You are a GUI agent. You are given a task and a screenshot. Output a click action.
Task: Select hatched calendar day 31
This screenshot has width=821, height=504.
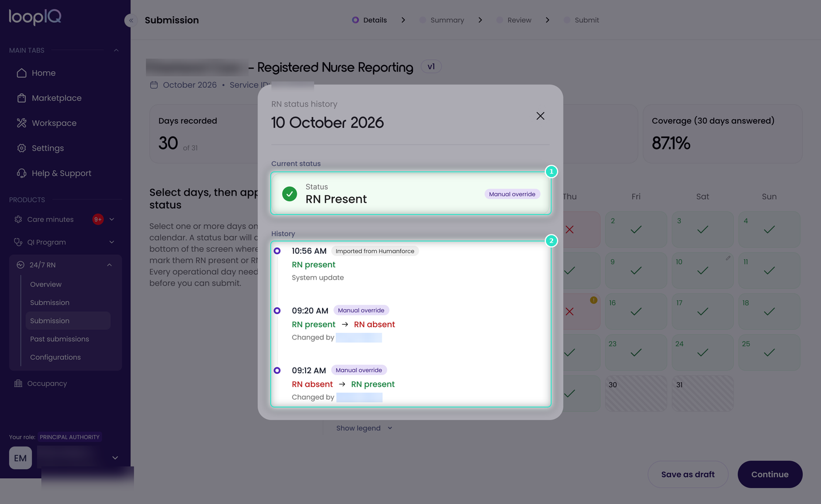coord(703,394)
